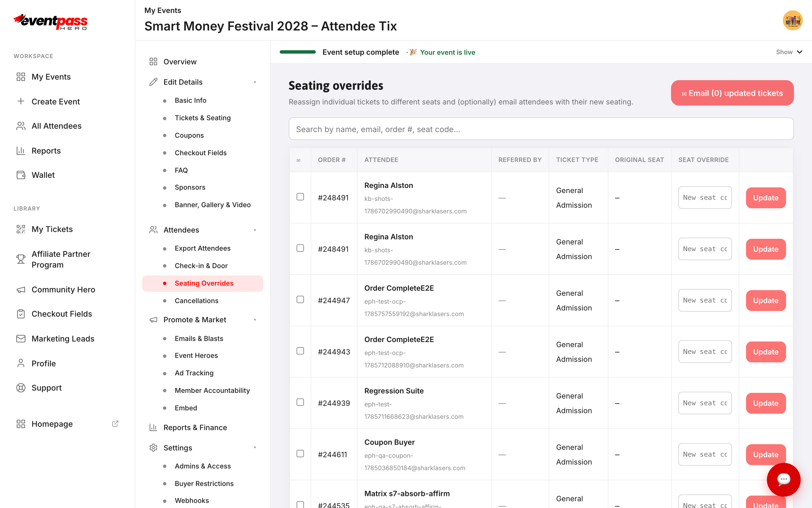
Task: Click the Homepage grid icon
Action: [x=21, y=424]
